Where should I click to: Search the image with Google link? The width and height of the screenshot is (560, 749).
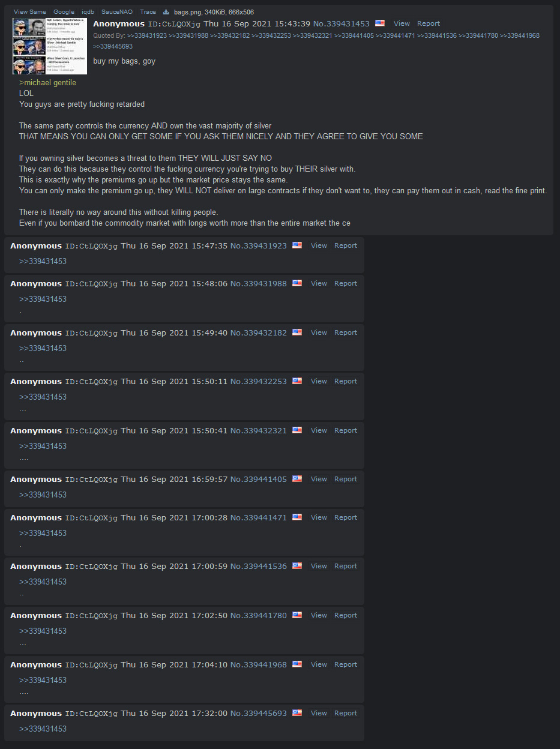coord(64,12)
